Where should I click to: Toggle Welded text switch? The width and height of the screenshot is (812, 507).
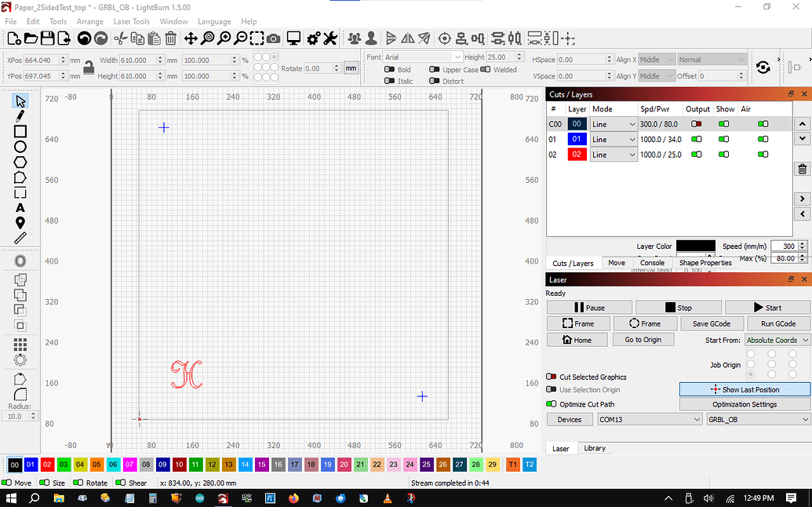click(x=485, y=69)
